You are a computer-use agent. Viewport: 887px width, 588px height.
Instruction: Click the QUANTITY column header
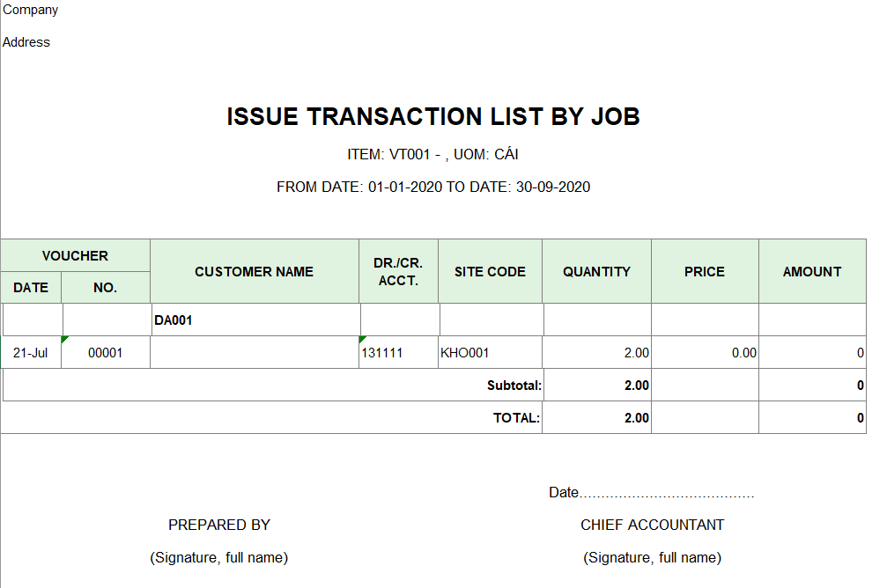coord(597,271)
